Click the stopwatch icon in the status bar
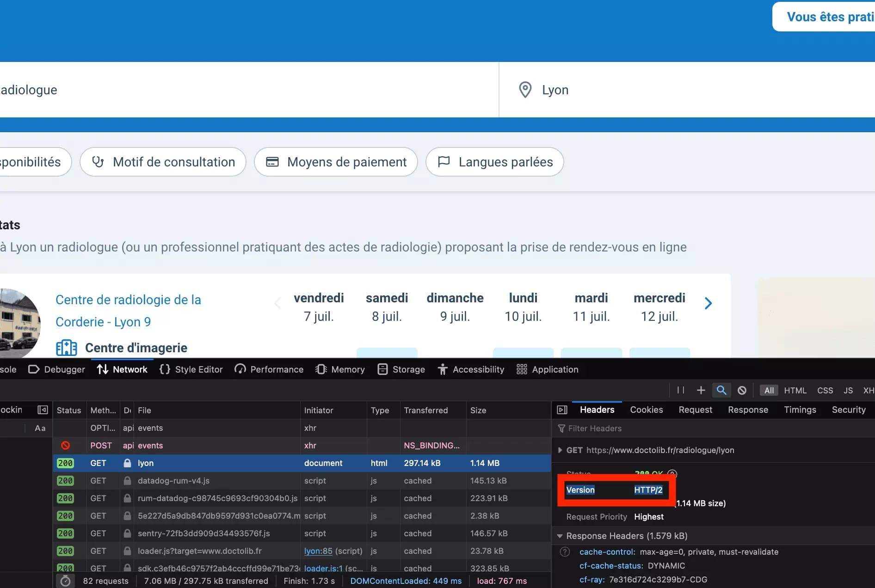Screen dimensions: 875x588 [65, 581]
